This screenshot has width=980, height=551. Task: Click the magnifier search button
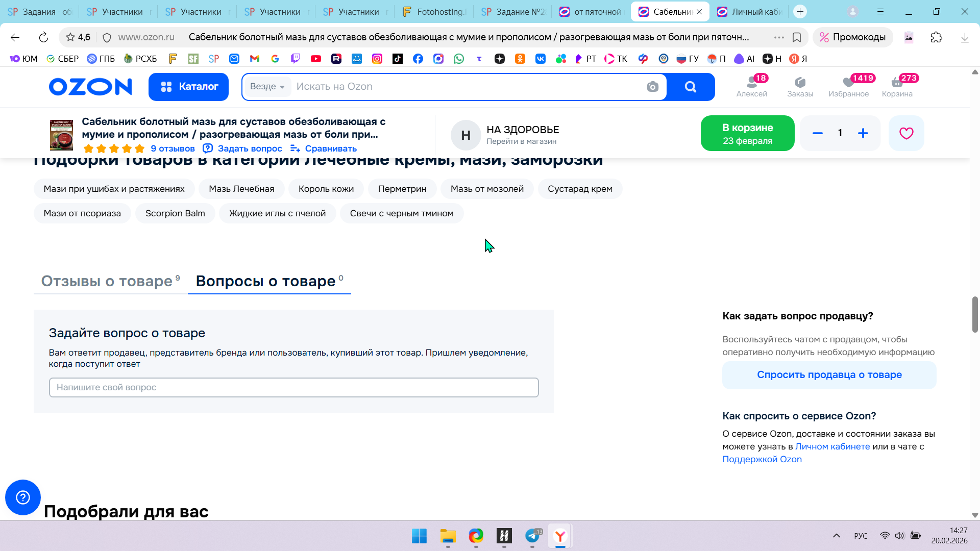tap(690, 87)
